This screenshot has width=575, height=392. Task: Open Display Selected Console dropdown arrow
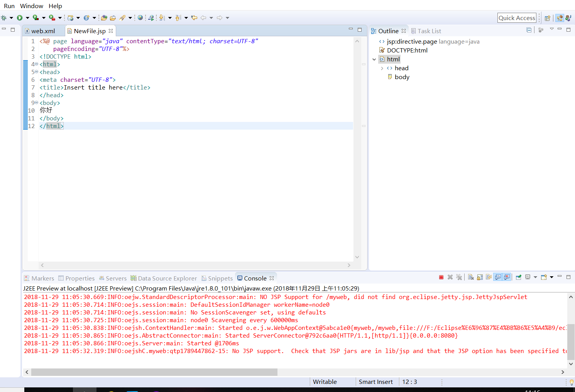[535, 277]
